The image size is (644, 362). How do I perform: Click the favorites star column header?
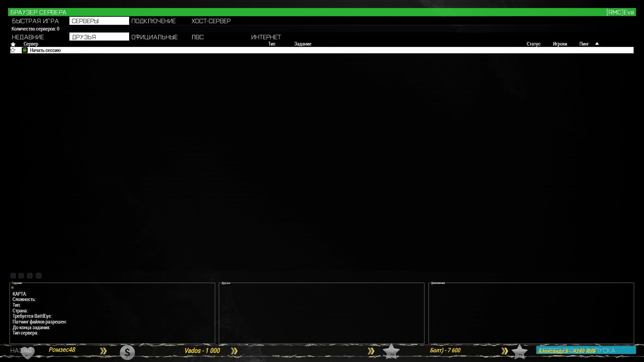(x=13, y=44)
